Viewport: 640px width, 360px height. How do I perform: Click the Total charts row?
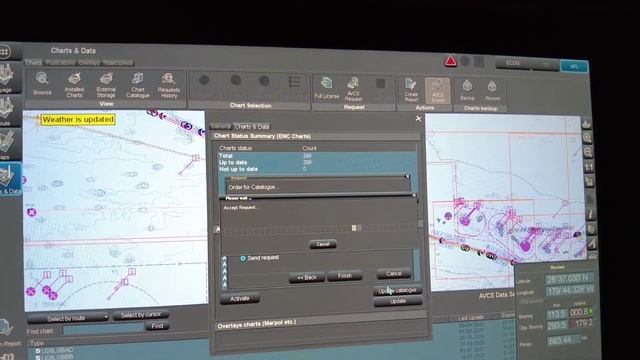(x=317, y=156)
